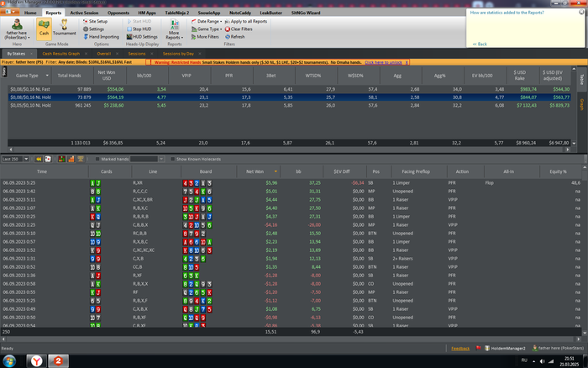This screenshot has height=368, width=588.
Task: Dismiss the restricted hands warning bar
Action: 407,62
